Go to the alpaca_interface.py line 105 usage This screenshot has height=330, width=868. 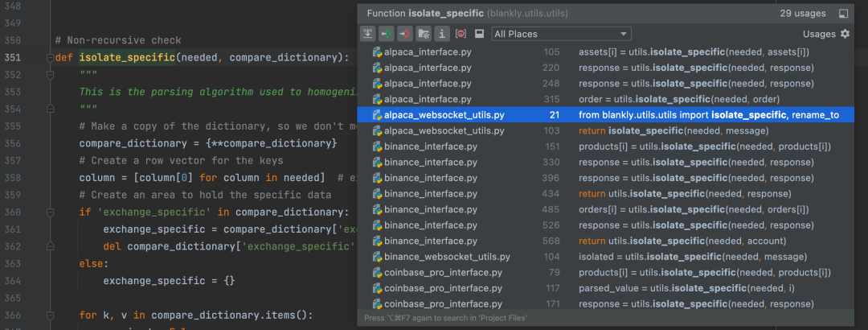coord(603,52)
